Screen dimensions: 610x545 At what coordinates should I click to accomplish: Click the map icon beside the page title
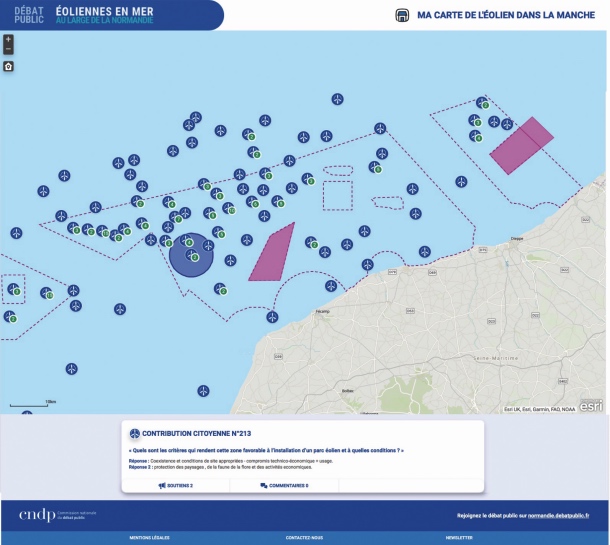click(x=402, y=16)
